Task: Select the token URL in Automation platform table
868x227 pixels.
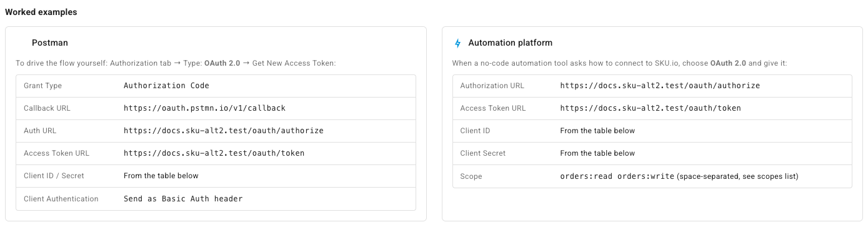Action: (x=651, y=108)
